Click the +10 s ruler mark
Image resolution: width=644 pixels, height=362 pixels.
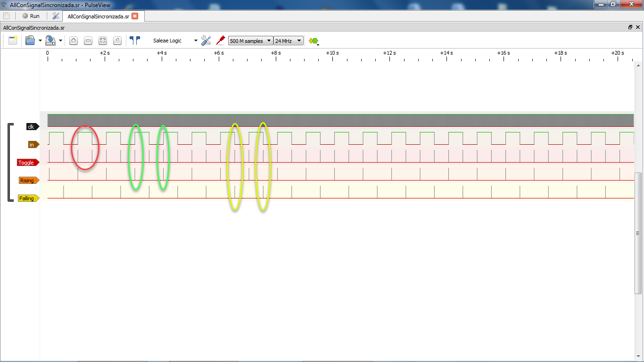click(332, 53)
